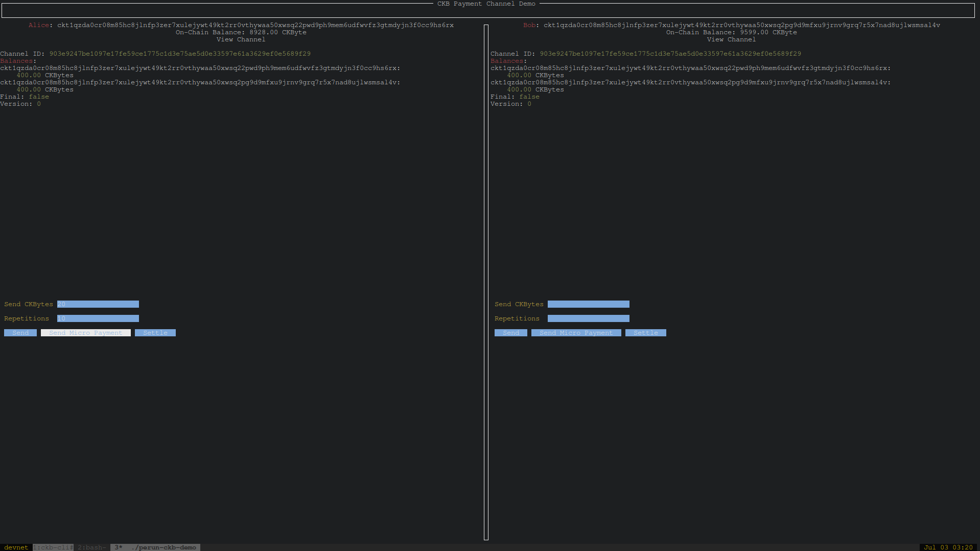Viewport: 980px width, 551px height.
Task: Select tmux window 3 perun-ckb-demo
Action: click(155, 547)
